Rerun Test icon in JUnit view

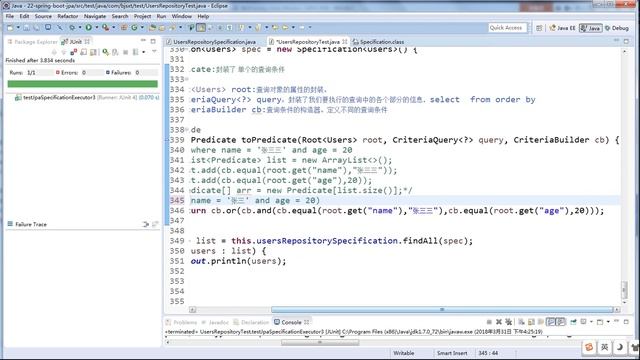(x=106, y=52)
